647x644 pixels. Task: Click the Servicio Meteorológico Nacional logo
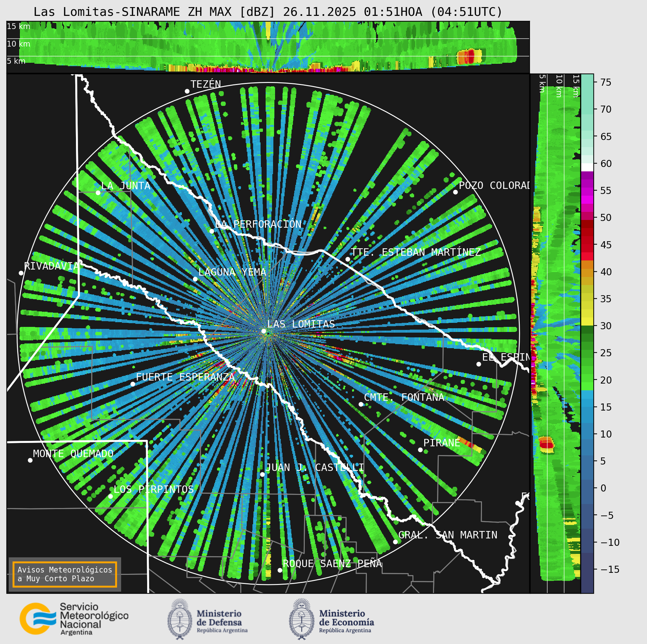(74, 619)
